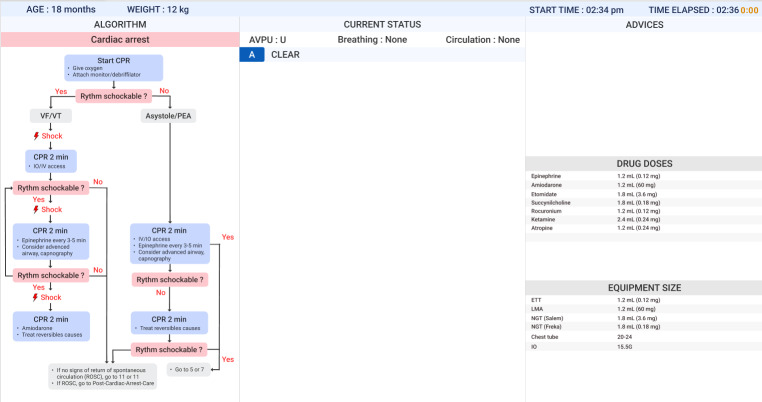Select the Epinephrine drug row
The height and width of the screenshot is (402, 762).
coord(644,176)
